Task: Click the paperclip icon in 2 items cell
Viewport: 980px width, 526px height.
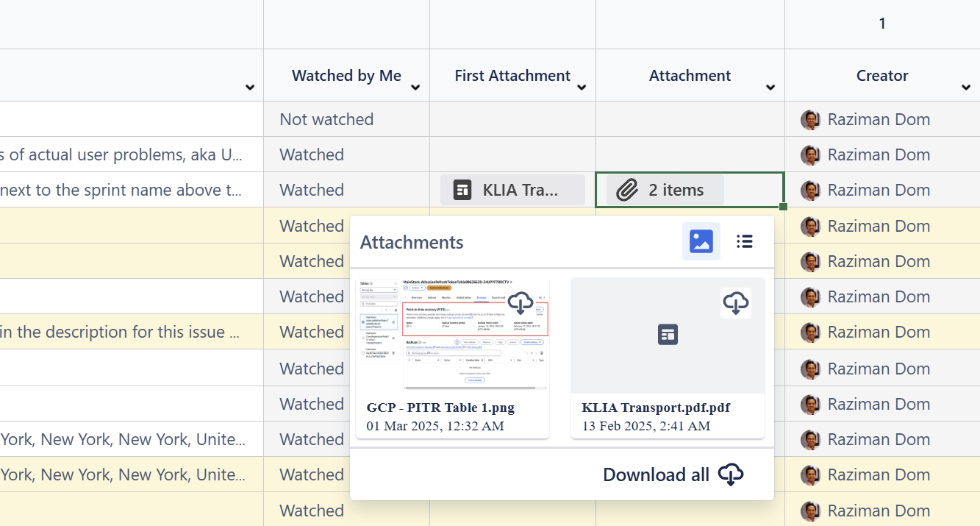Action: tap(626, 191)
